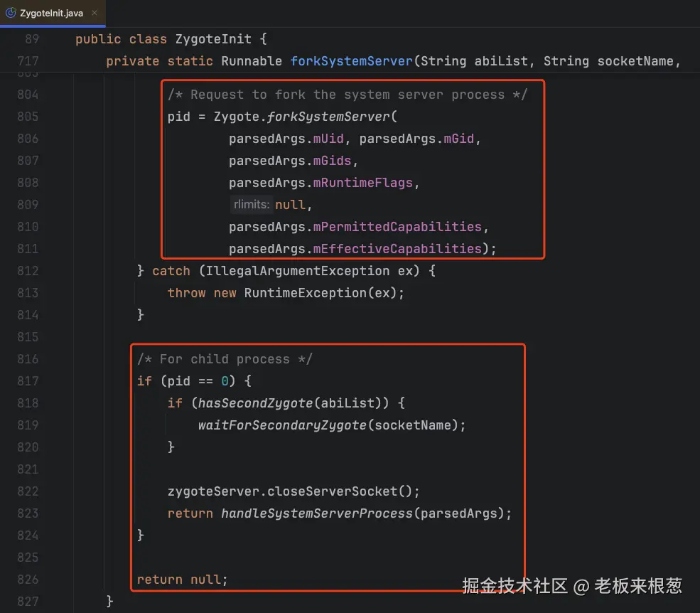Click sticky line 'public class ZygoteInit {'

pos(171,39)
